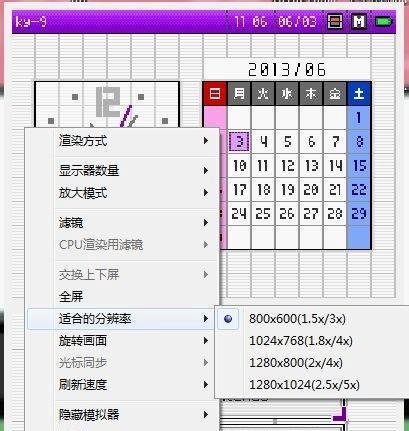
Task: Click the grayed CPU渲染用滤镜 entry
Action: [123, 245]
